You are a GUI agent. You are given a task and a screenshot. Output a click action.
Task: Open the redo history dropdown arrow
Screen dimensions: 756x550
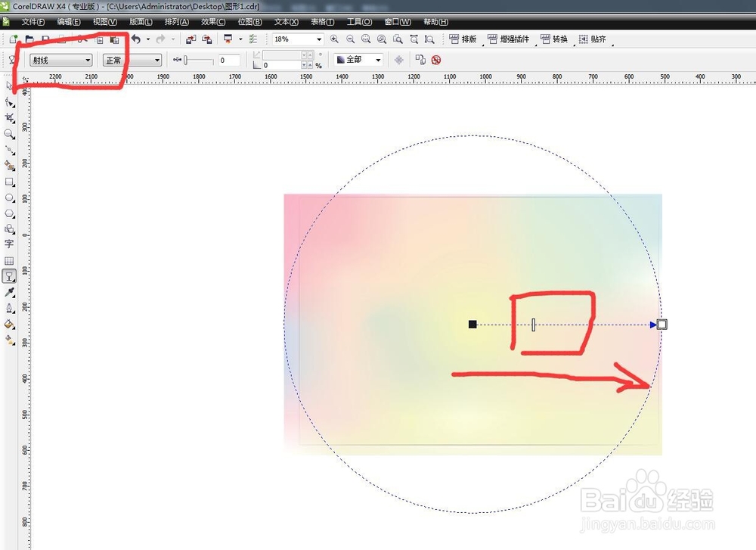tap(172, 39)
